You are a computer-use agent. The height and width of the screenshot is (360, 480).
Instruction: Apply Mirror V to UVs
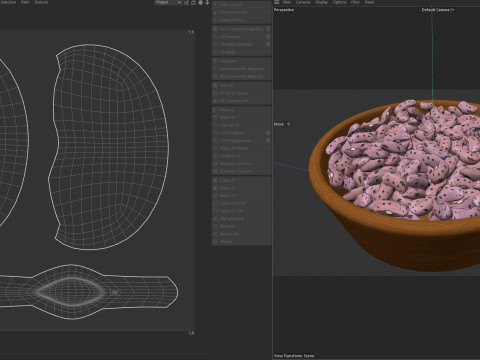pos(242,117)
